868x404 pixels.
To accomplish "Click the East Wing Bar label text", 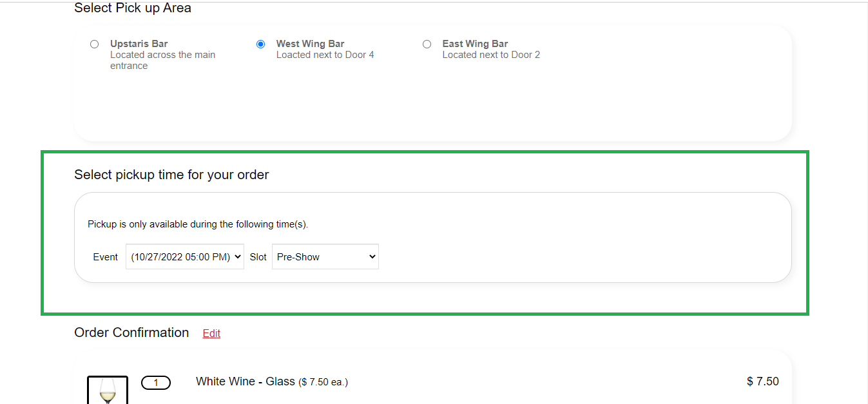I will [475, 44].
